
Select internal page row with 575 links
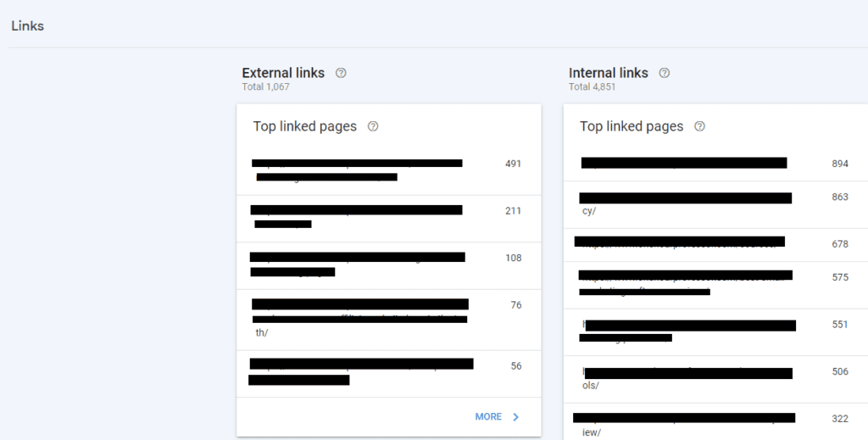tap(715, 285)
